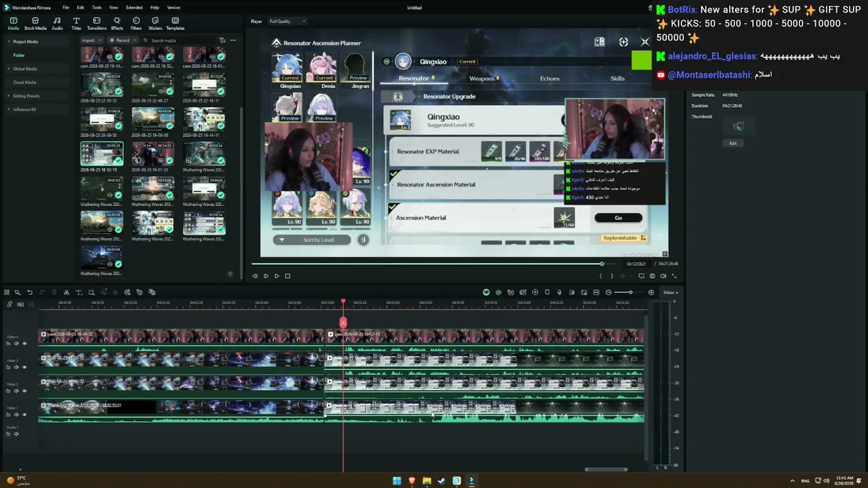The image size is (868, 488).
Task: Toggle the auto ripple link icon
Action: point(20,304)
